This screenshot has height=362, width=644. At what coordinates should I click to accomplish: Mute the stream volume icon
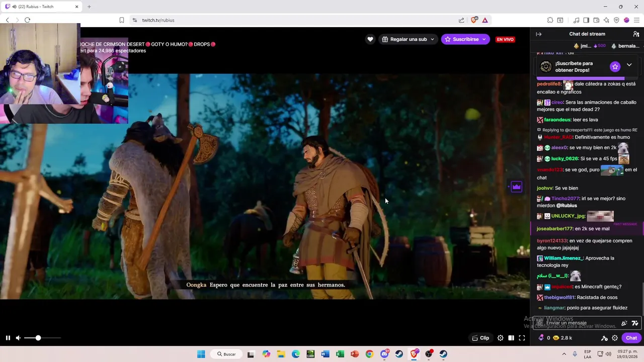[18, 338]
